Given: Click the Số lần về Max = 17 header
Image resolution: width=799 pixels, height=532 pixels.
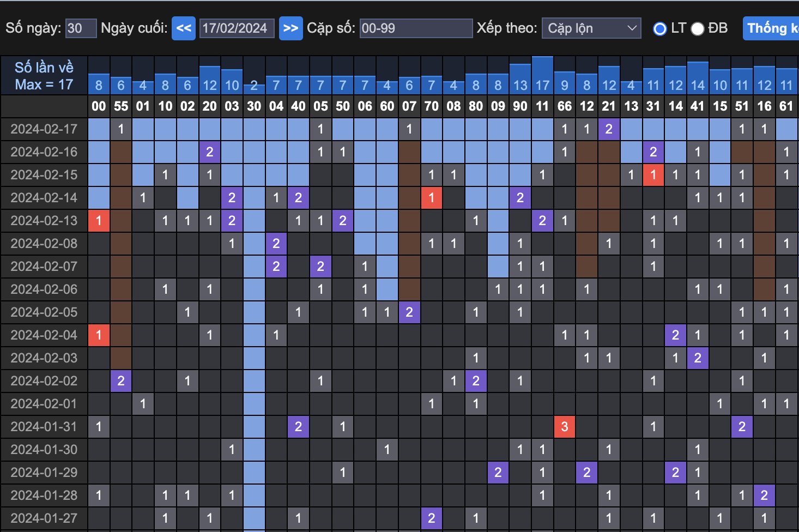Looking at the screenshot, I should click(x=44, y=76).
